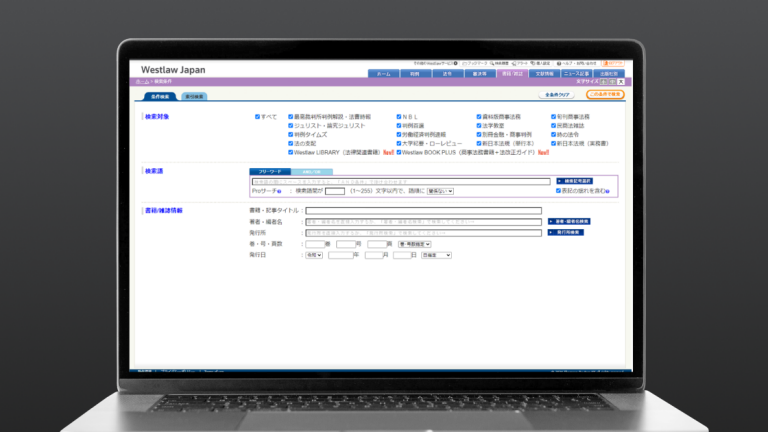Open the ヘルプ・お問い合わせ help link
Image resolution: width=768 pixels, height=432 pixels.
(576, 63)
